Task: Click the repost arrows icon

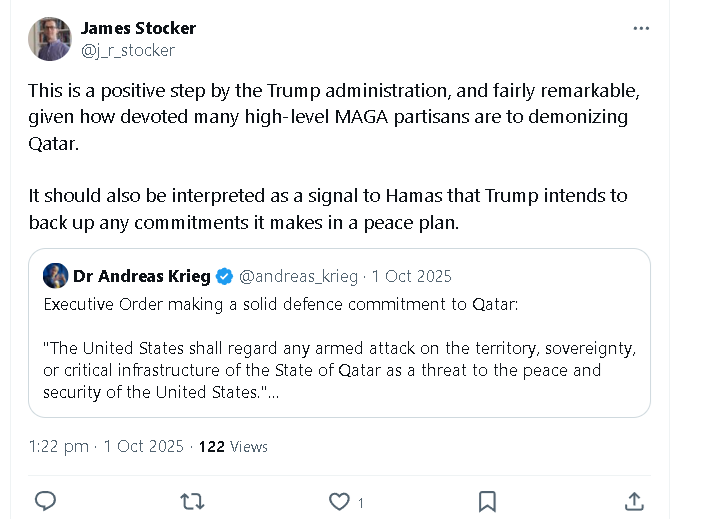Action: click(x=193, y=502)
